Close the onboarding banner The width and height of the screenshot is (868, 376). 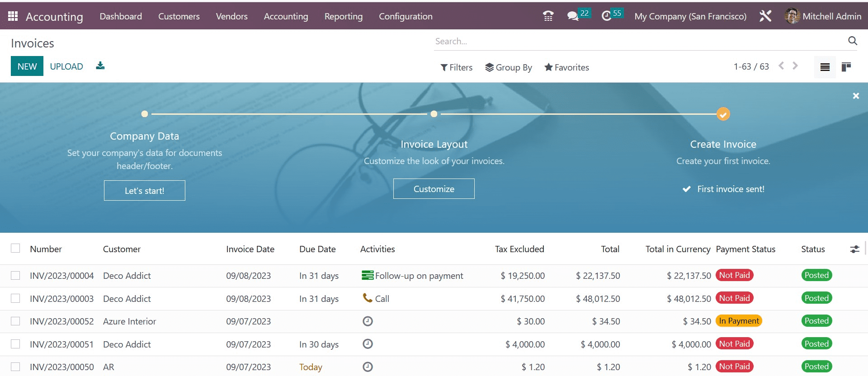click(856, 96)
